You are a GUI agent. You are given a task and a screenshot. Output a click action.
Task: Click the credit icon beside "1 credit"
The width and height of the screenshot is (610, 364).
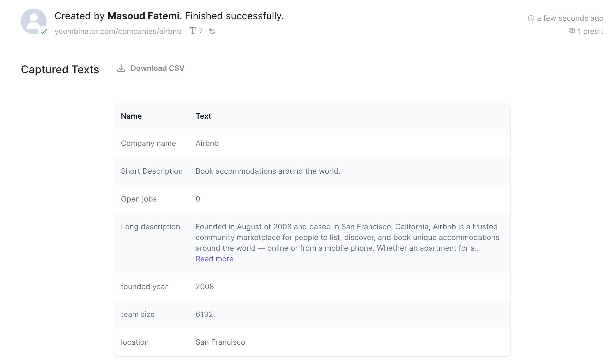coord(572,31)
